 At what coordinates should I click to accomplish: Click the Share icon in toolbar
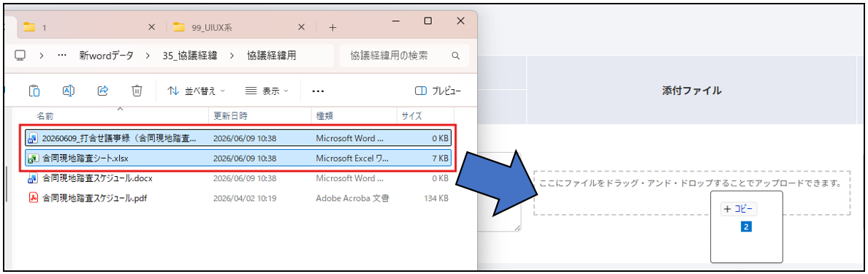102,91
